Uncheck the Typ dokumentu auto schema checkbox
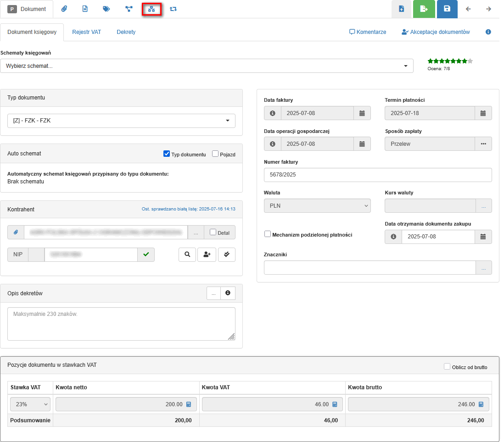The image size is (504, 442). 167,154
